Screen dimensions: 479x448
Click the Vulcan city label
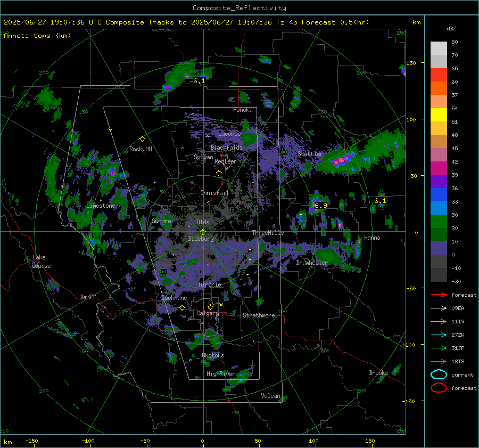[270, 396]
